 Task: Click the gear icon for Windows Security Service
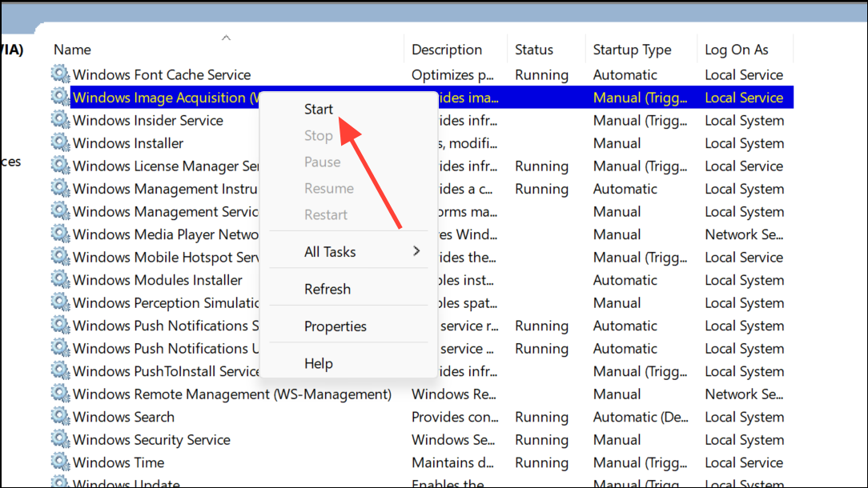click(60, 438)
